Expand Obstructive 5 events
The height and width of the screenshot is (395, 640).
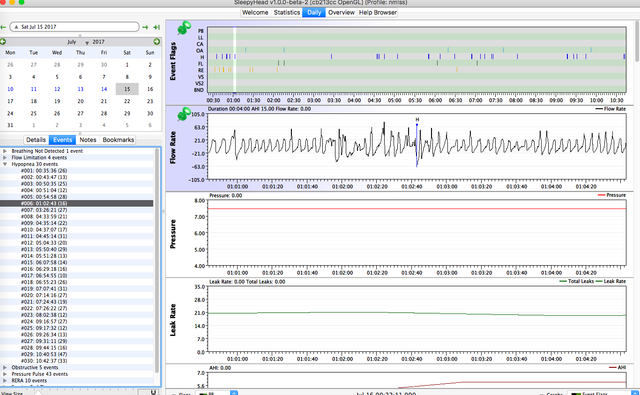tap(5, 367)
